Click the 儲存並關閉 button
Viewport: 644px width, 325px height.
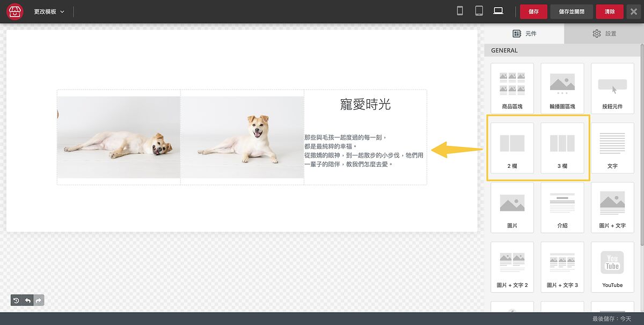coord(572,11)
